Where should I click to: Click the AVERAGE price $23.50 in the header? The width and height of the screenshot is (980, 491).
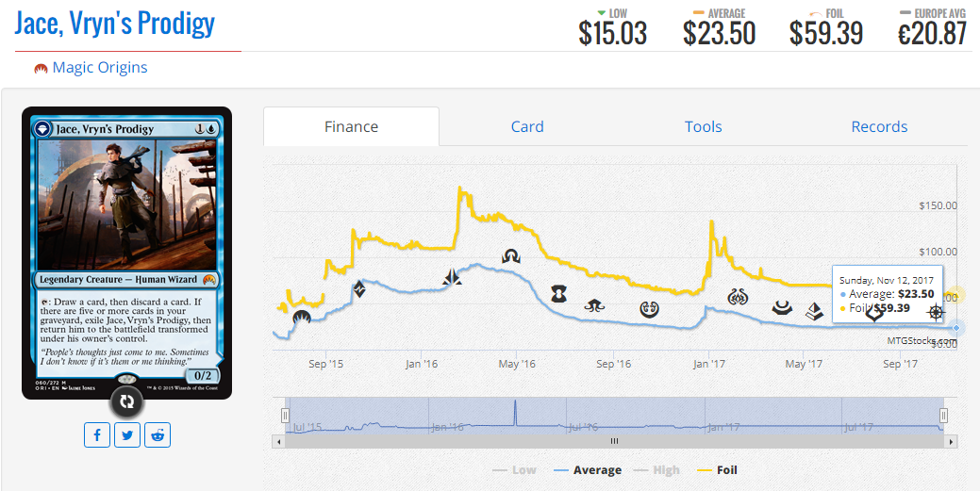point(720,33)
